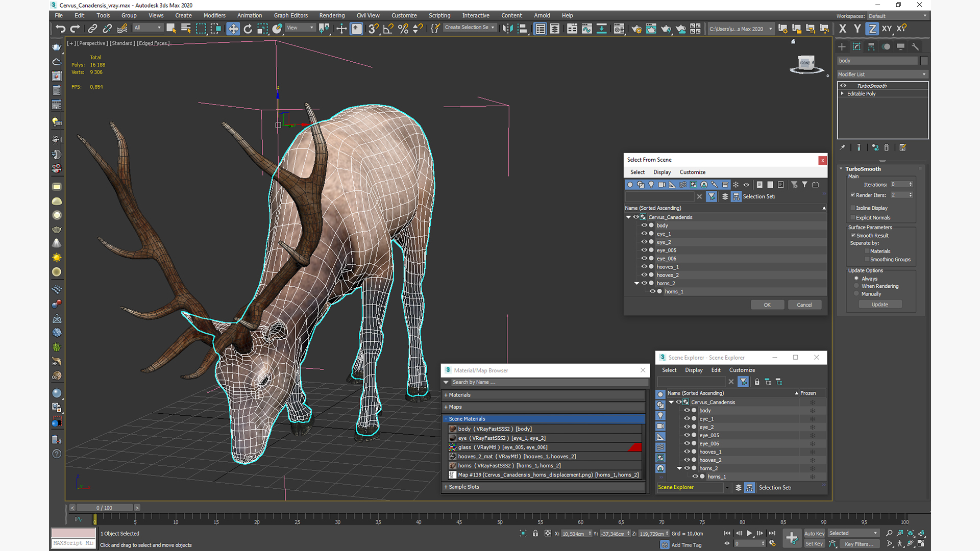Restrict transform to XY plane
Viewport: 980px width, 551px height.
[x=887, y=29]
